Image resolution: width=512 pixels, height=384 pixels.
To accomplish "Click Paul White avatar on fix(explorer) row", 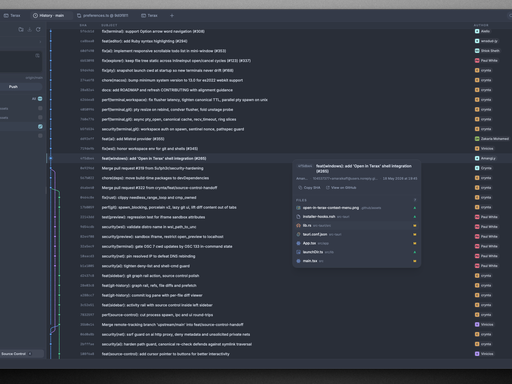I will pos(477,61).
